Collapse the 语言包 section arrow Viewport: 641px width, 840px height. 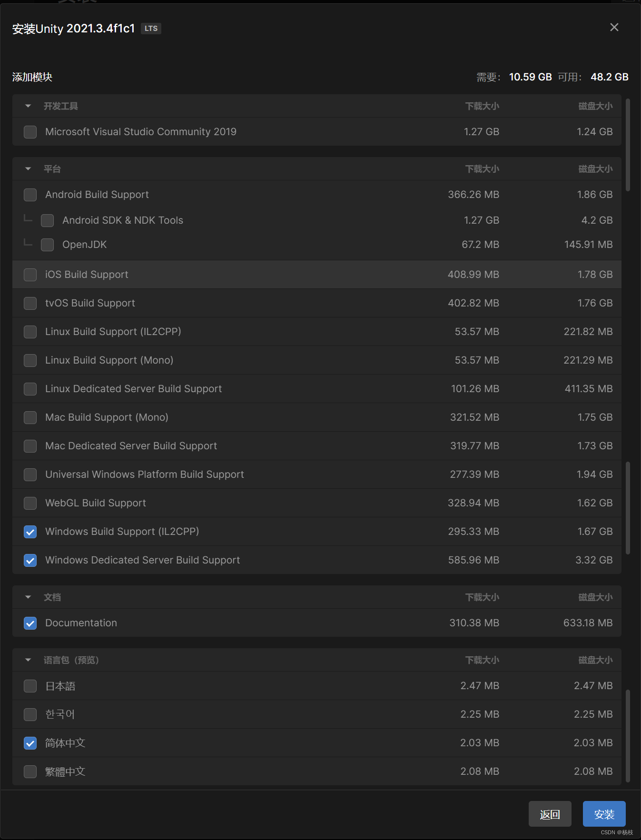tap(28, 660)
